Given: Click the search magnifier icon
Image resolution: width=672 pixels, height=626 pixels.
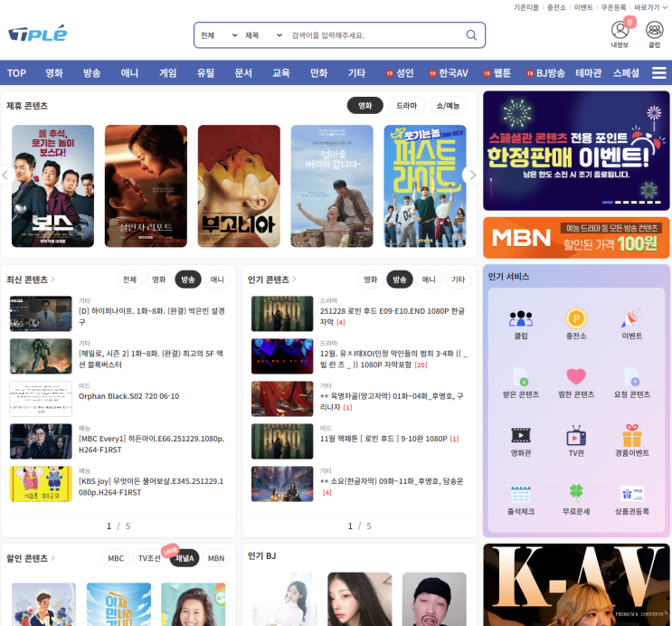Looking at the screenshot, I should pos(471,35).
